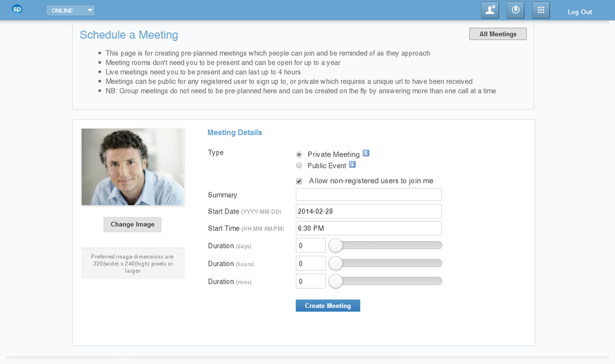Screen dimensions: 615x364
Task: Click the sp logo icon
Action: [x=17, y=10]
